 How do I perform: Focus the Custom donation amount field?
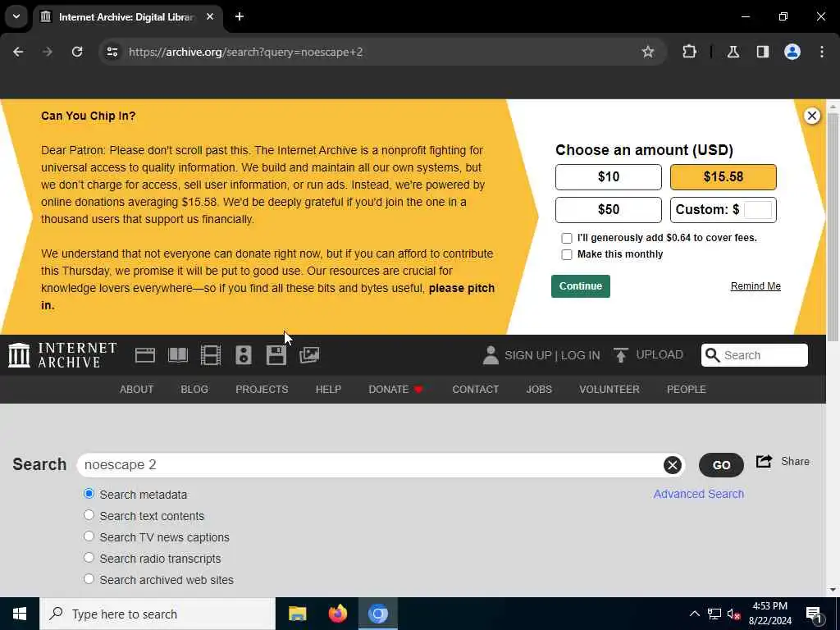coord(757,209)
